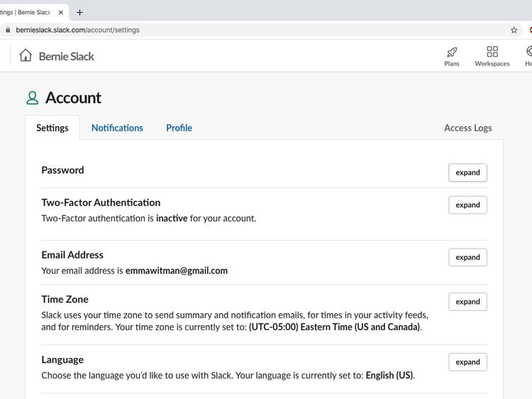The image size is (532, 399).
Task: Switch to the Notifications tab
Action: click(x=117, y=128)
